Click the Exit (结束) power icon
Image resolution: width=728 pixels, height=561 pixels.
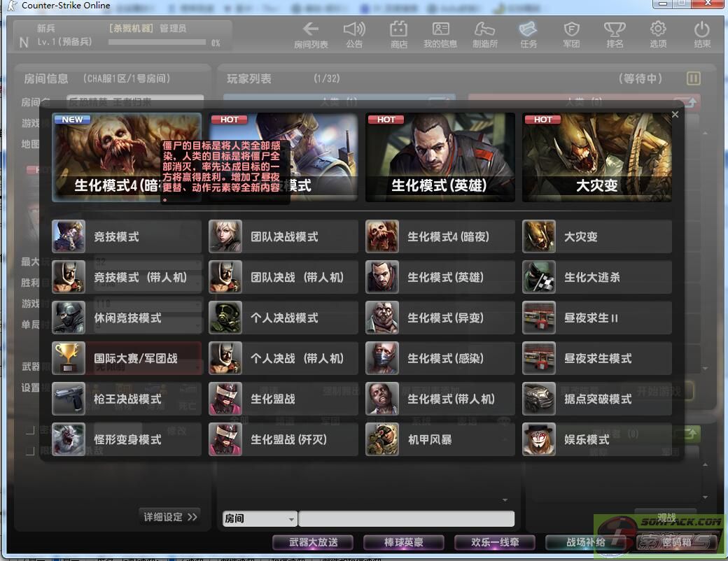[x=701, y=34]
